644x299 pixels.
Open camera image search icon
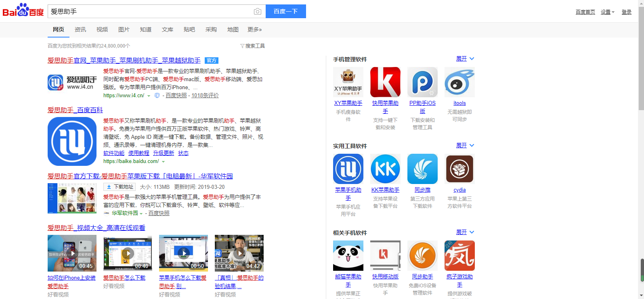pos(257,12)
